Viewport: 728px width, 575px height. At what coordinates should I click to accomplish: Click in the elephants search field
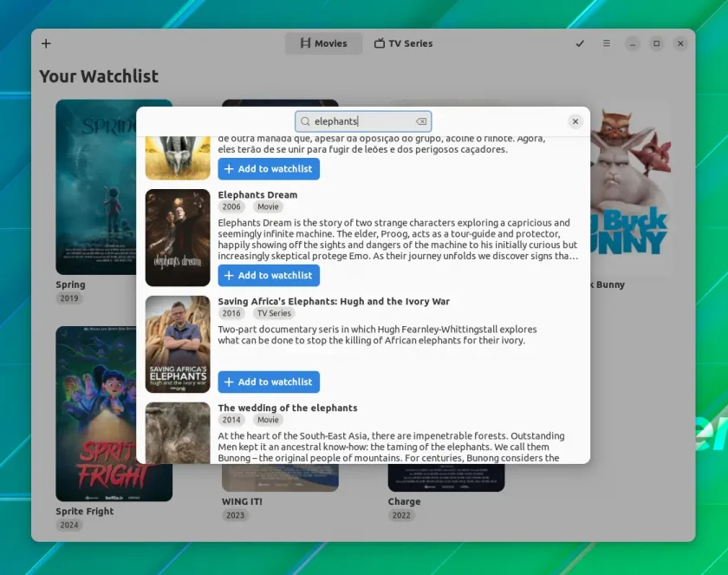pyautogui.click(x=363, y=121)
